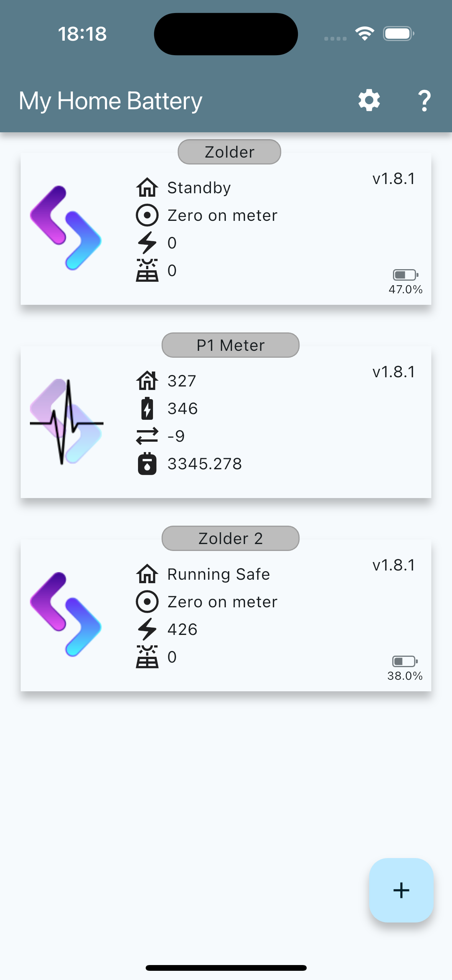The height and width of the screenshot is (980, 452).
Task: Select the Zolder 2 name label
Action: click(x=230, y=539)
